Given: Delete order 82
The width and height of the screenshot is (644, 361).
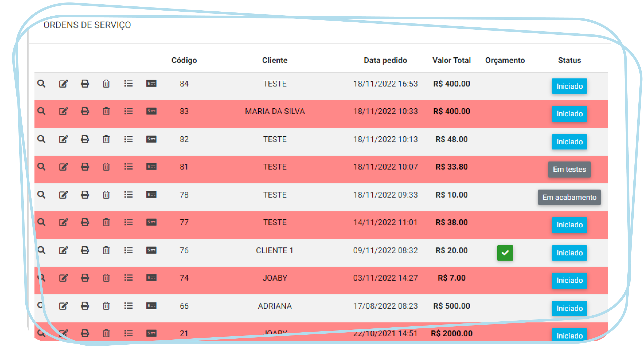Looking at the screenshot, I should click(106, 139).
